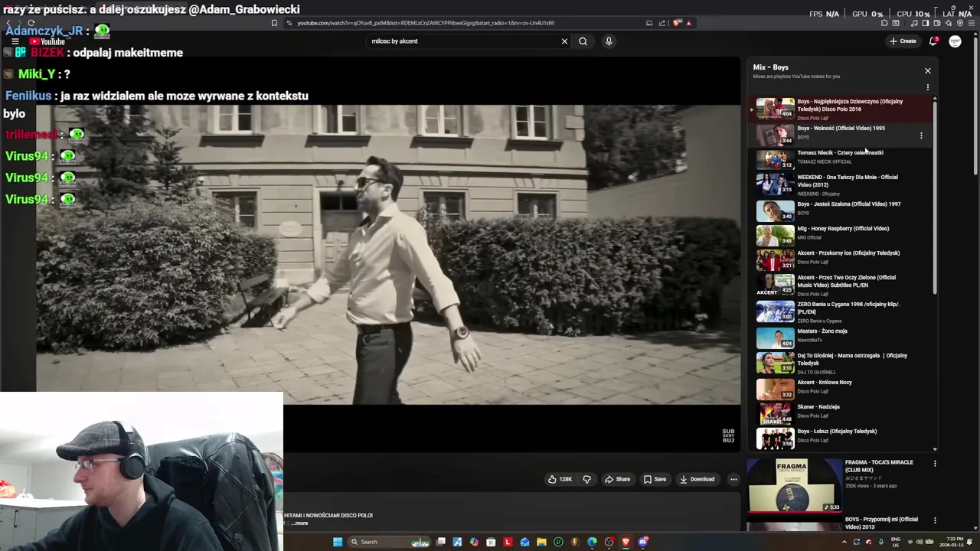980x551 pixels.
Task: Open options for Boys - Wolność video
Action: [x=921, y=135]
